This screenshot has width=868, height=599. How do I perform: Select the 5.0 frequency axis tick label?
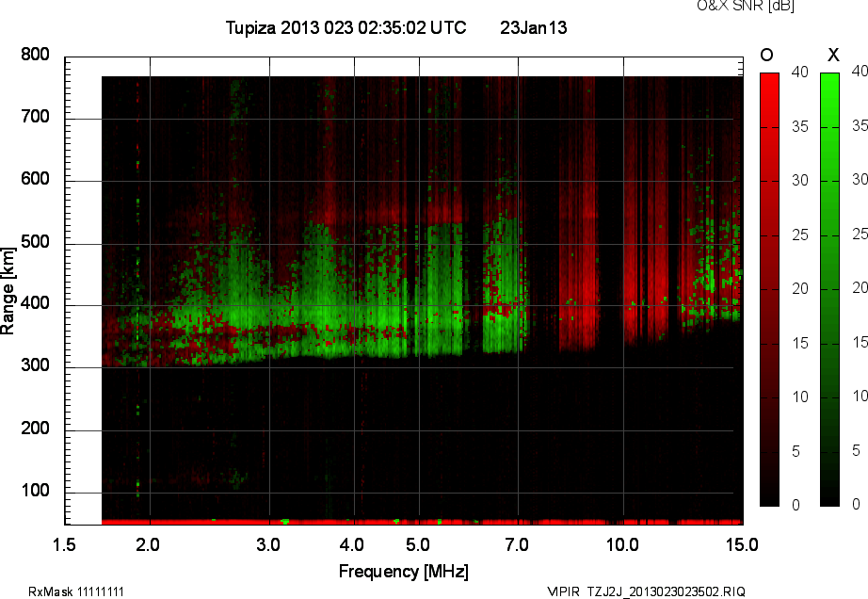[417, 544]
